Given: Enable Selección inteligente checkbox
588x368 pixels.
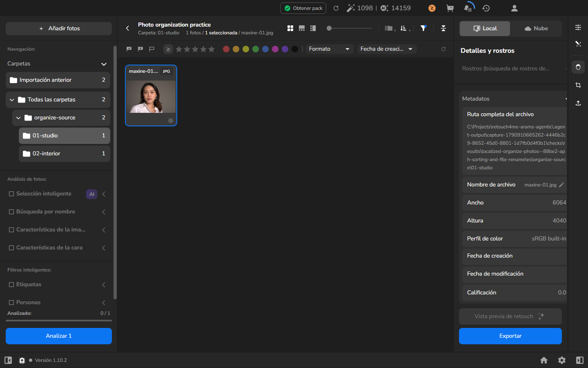Looking at the screenshot, I should [x=11, y=194].
